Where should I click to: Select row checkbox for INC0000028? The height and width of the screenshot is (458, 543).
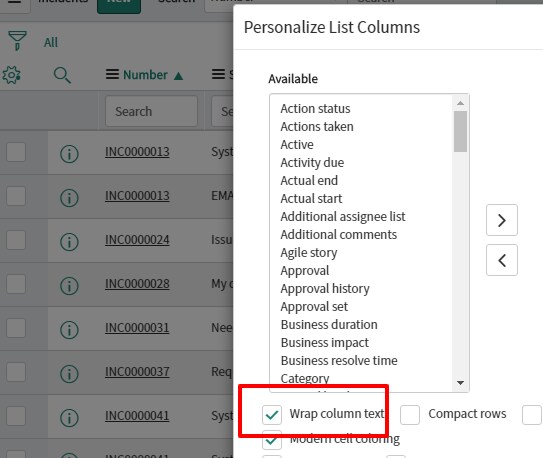coord(16,284)
